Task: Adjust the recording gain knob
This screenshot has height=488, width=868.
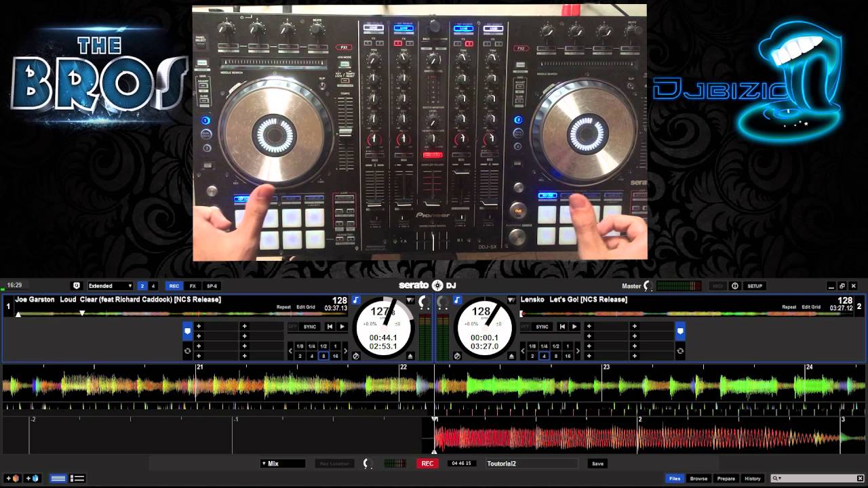Action: [x=367, y=464]
